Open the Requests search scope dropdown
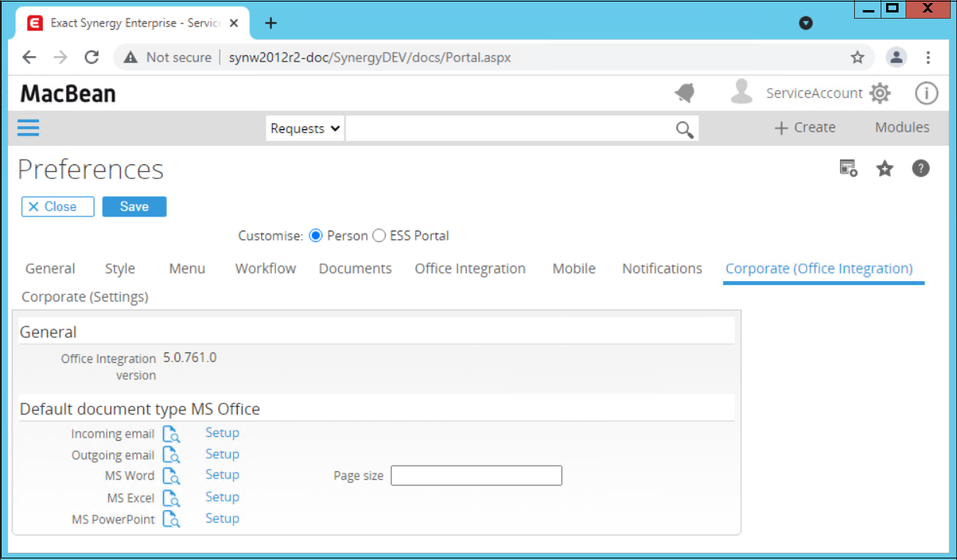This screenshot has width=957, height=560. point(305,129)
